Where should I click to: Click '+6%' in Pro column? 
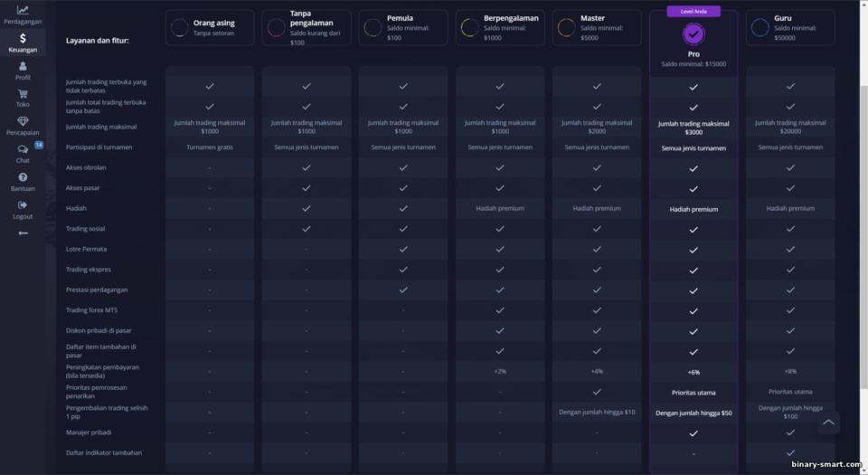[x=693, y=373]
